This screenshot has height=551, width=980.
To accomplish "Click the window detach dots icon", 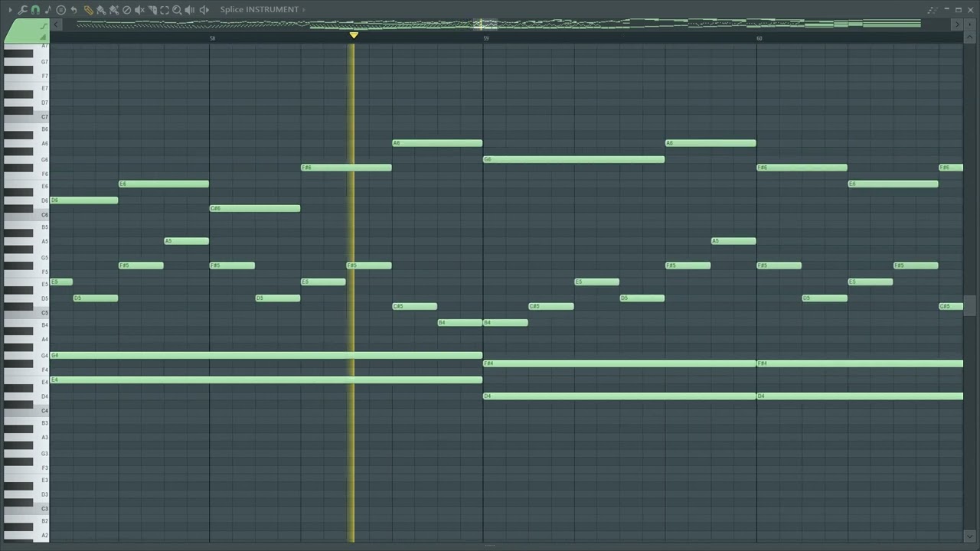I will pos(932,10).
